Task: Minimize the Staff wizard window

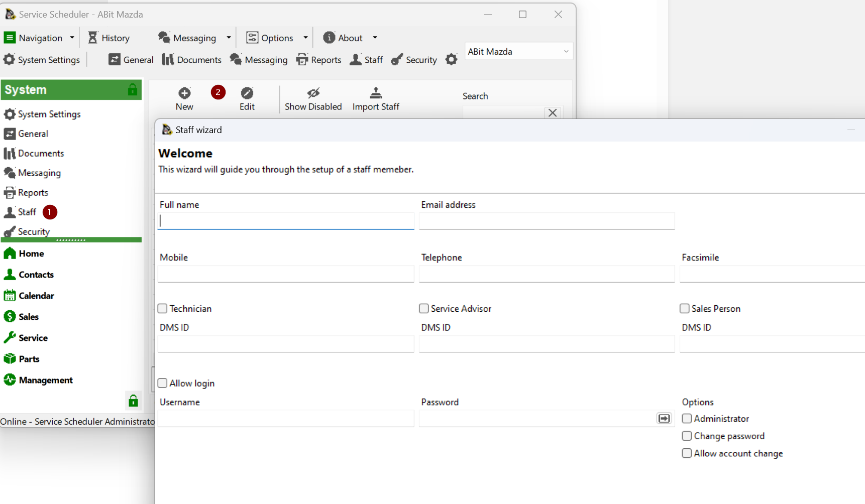Action: [x=851, y=130]
